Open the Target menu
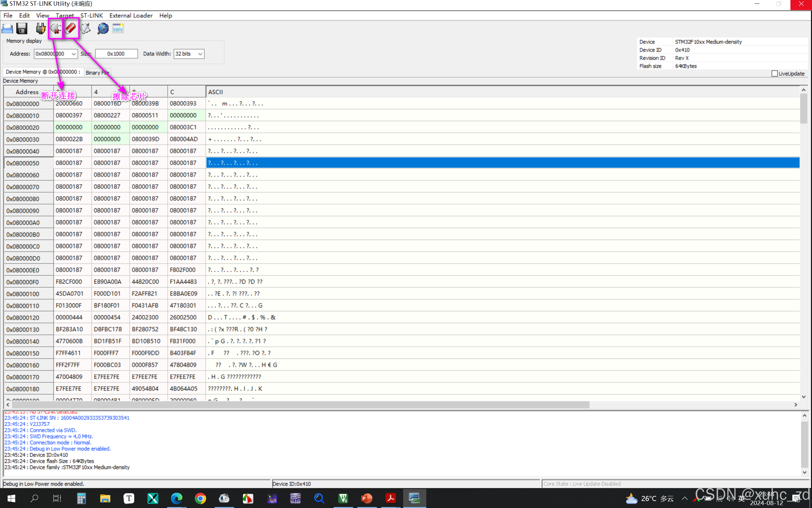This screenshot has height=508, width=812. pyautogui.click(x=64, y=16)
